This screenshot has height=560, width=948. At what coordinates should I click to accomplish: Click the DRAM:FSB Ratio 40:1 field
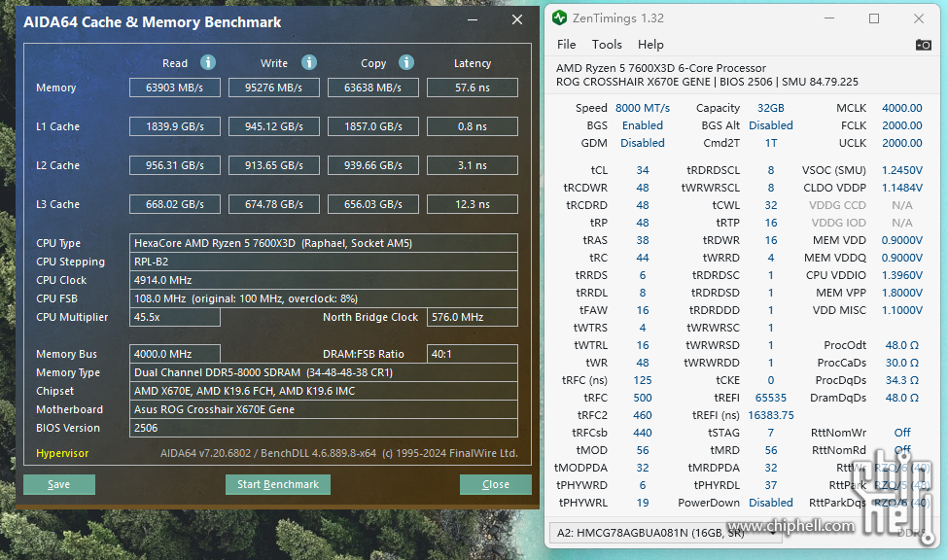pos(473,354)
